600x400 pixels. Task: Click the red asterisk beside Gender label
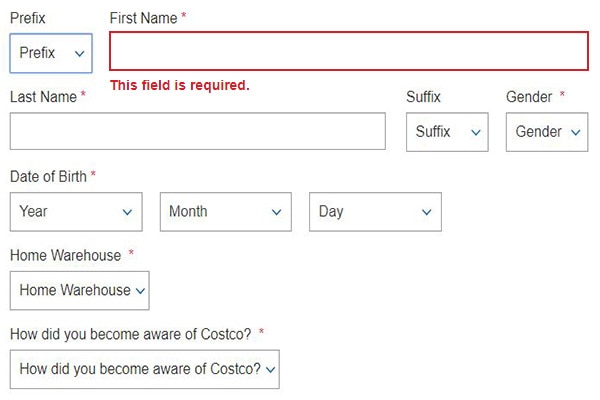point(562,96)
